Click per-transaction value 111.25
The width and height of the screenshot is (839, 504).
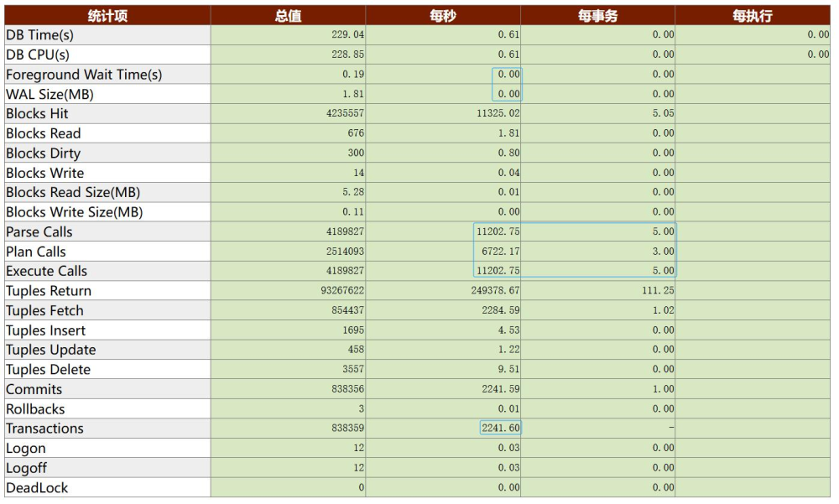(x=658, y=290)
